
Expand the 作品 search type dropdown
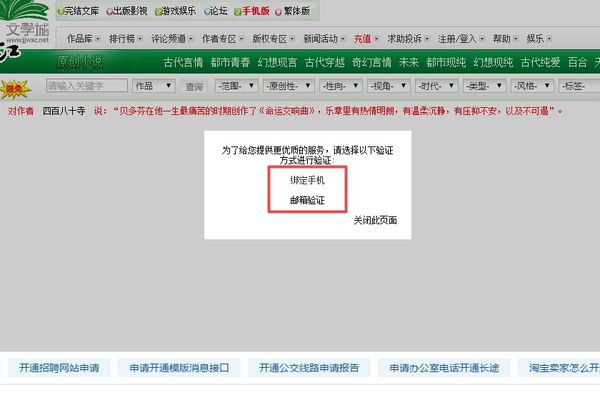[x=154, y=86]
